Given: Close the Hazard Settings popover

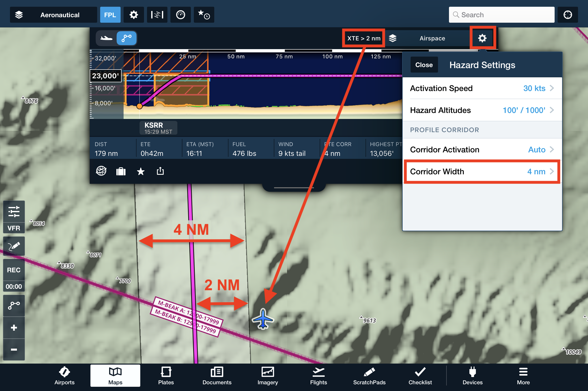Looking at the screenshot, I should click(424, 65).
